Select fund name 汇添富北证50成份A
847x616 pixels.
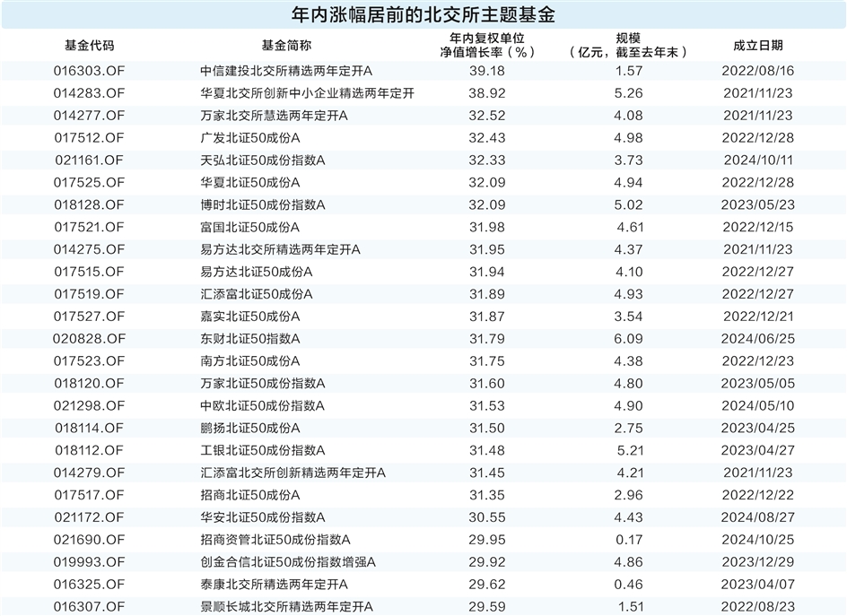click(x=257, y=294)
